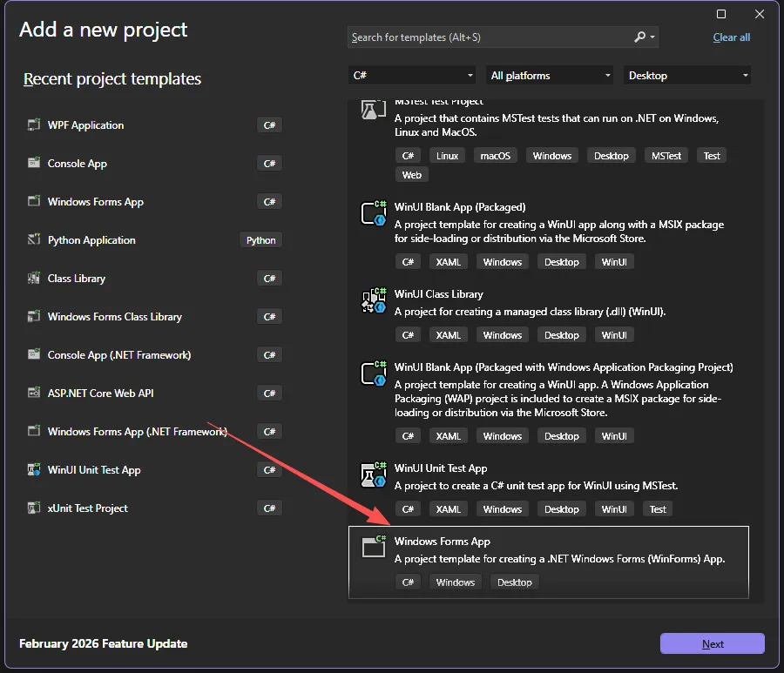Click the Python Application template icon
The image size is (784, 673).
click(x=34, y=240)
